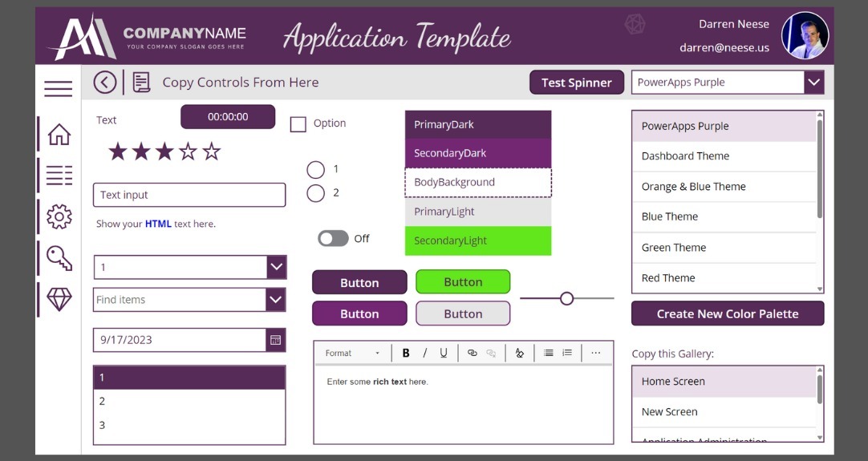The height and width of the screenshot is (461, 868).
Task: Check the Option checkbox
Action: tap(298, 124)
